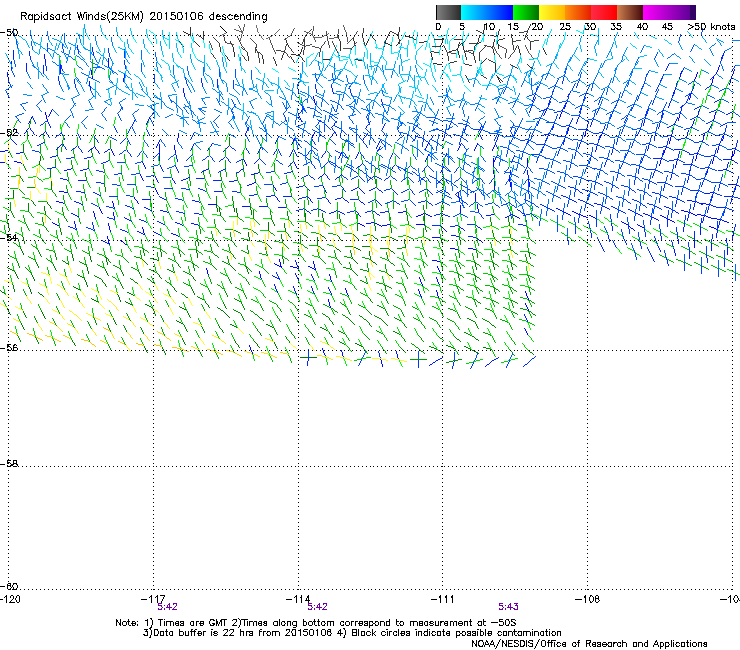Screen dimensions: 740x650
Task: Click the 5:42 time beneath longitude -114
Action: point(317,607)
